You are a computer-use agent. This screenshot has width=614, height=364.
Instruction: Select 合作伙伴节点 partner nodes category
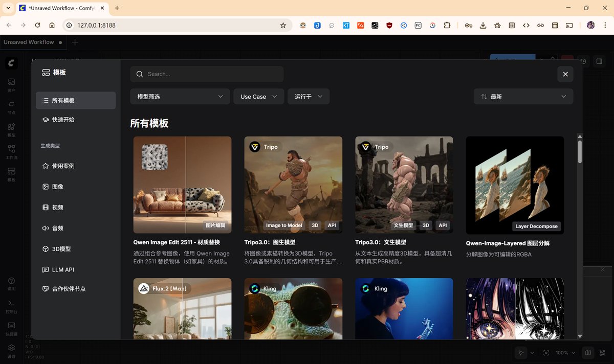coord(76,289)
